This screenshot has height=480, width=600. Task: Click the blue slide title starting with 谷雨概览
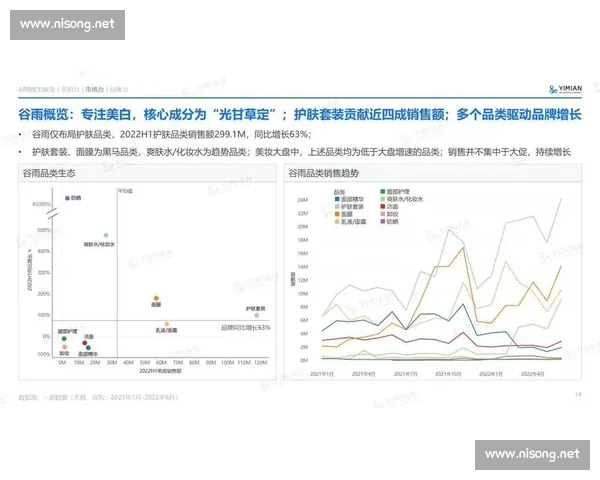300,114
